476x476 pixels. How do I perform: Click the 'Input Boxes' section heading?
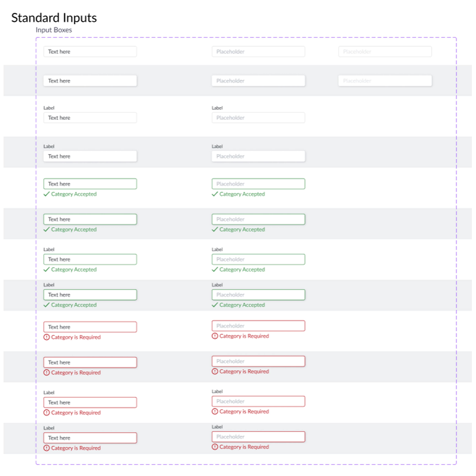click(54, 30)
